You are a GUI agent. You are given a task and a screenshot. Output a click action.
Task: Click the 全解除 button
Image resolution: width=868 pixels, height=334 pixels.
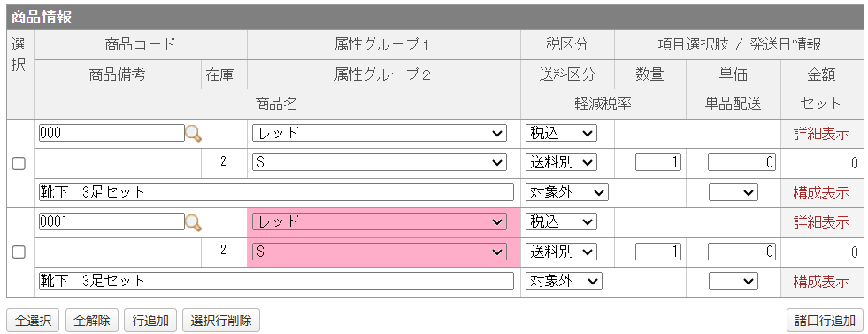[x=92, y=320]
